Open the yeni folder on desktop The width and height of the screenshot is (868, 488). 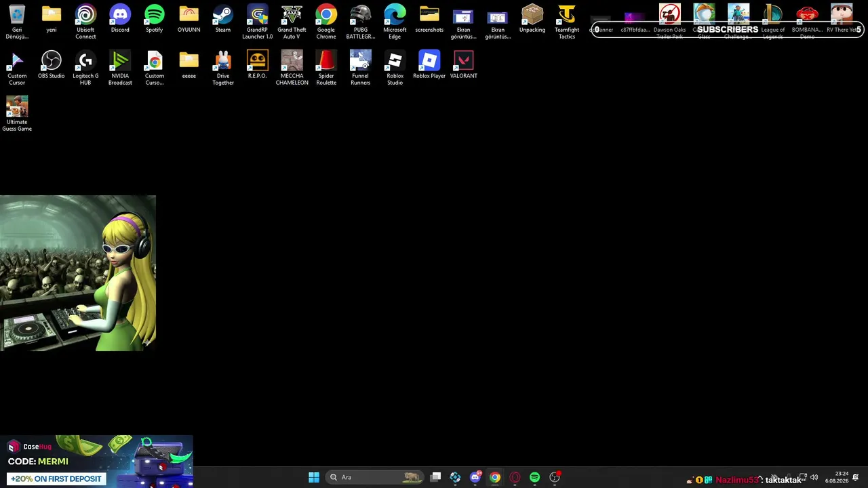pos(52,19)
